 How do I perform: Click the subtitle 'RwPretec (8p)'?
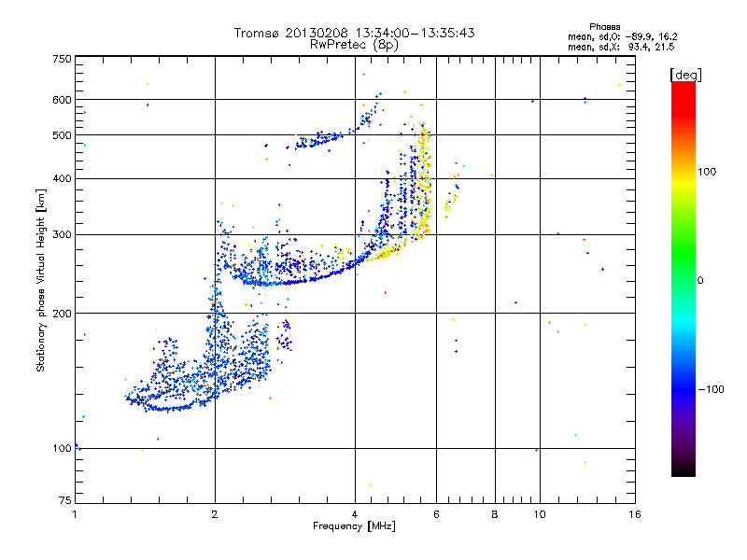pyautogui.click(x=354, y=45)
